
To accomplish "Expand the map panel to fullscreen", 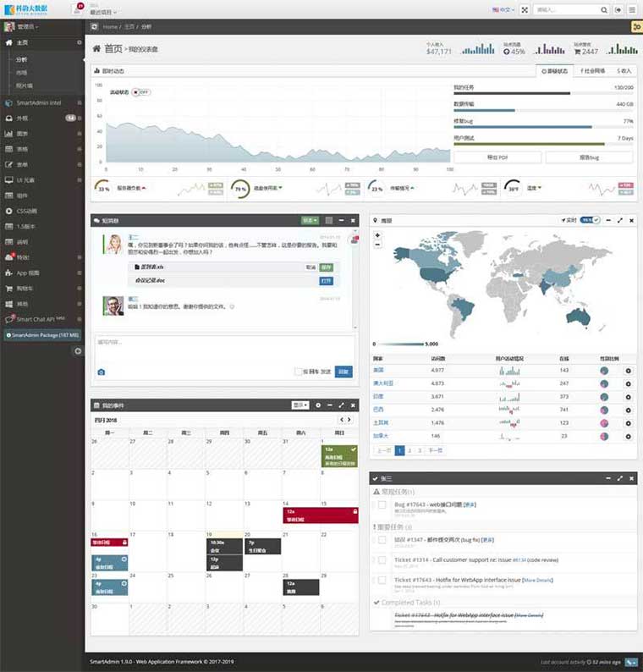I will [x=620, y=220].
